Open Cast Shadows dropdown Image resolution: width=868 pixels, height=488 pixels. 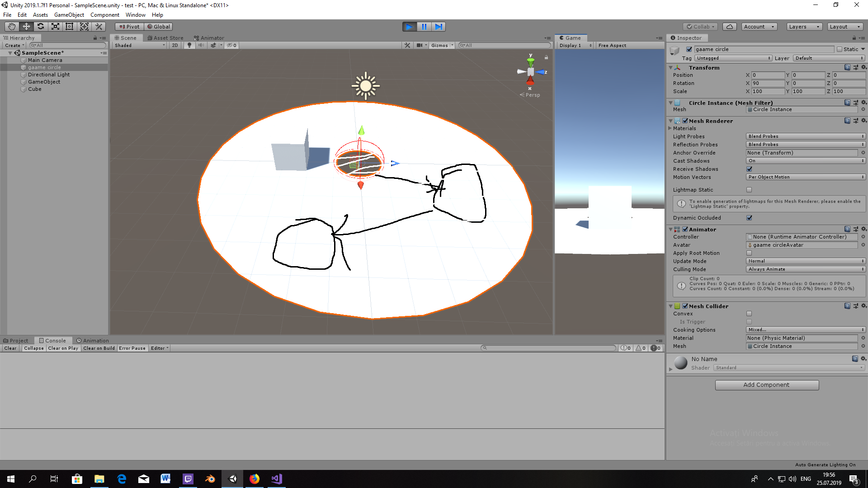[805, 161]
